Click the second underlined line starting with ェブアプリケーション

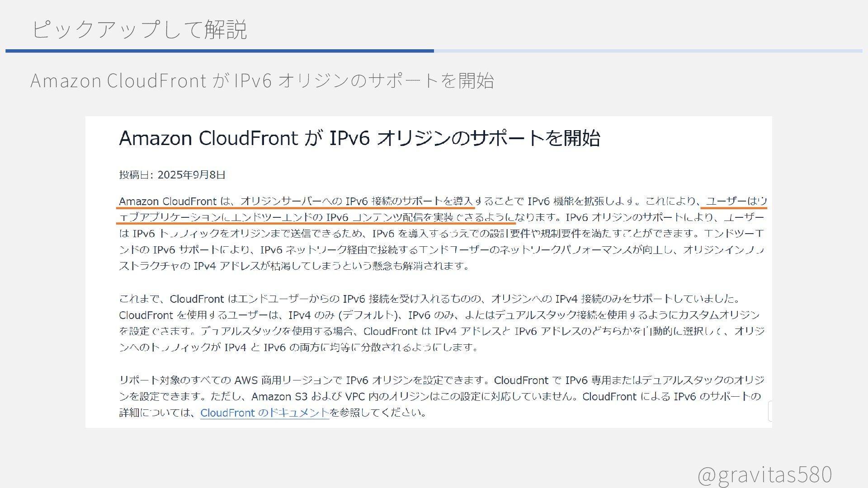click(x=316, y=217)
